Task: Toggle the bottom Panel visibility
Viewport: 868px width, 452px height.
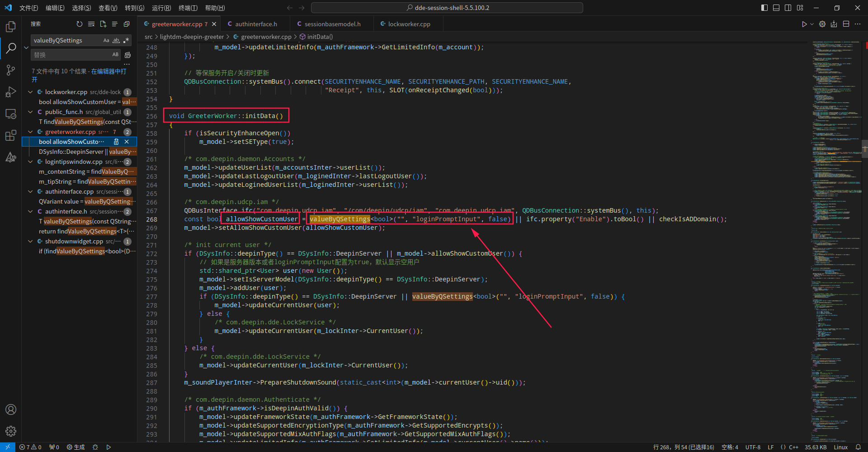Action: click(x=776, y=8)
